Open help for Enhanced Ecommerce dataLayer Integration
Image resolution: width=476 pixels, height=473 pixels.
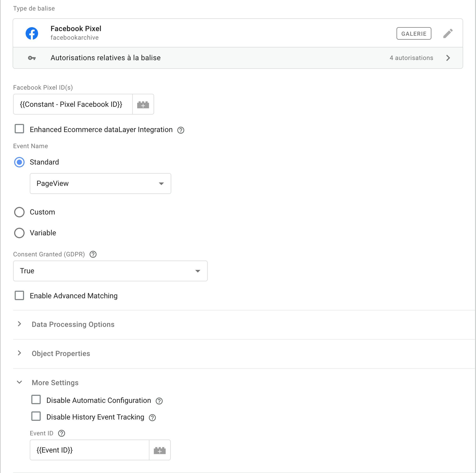(x=181, y=130)
